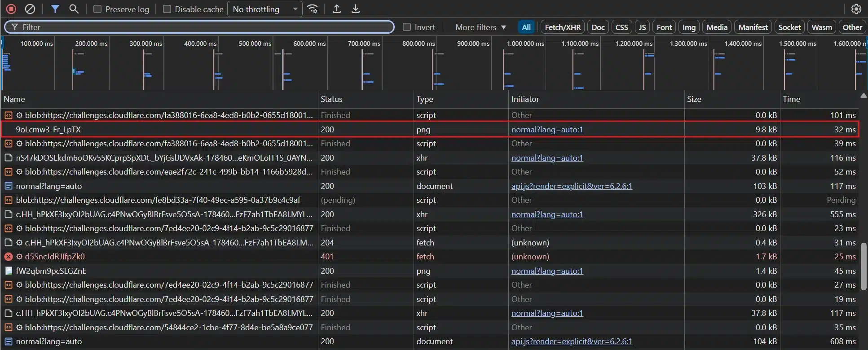
Task: Filter by Font requests
Action: point(664,27)
